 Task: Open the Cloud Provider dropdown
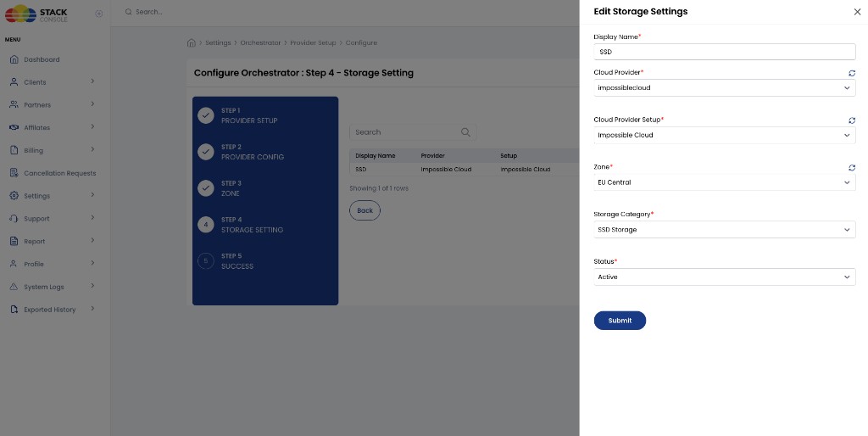pos(725,87)
